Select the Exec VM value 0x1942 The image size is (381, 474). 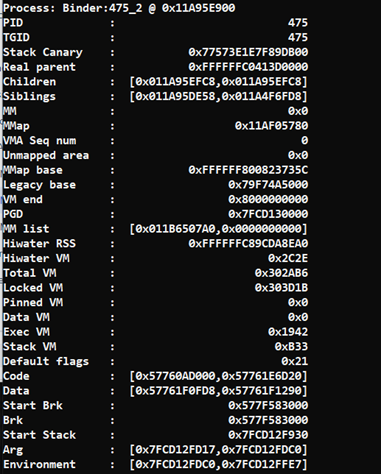[x=288, y=332]
